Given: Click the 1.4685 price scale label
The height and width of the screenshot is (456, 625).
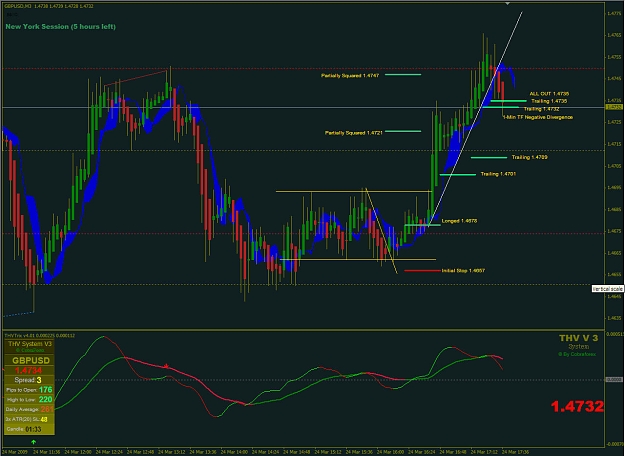Looking at the screenshot, I should tap(614, 209).
